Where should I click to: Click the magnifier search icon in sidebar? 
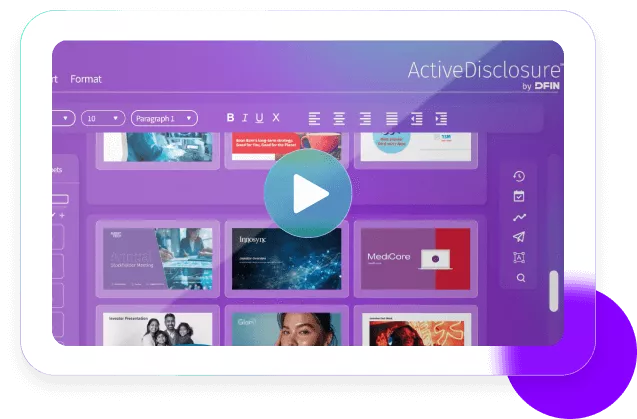pos(521,278)
